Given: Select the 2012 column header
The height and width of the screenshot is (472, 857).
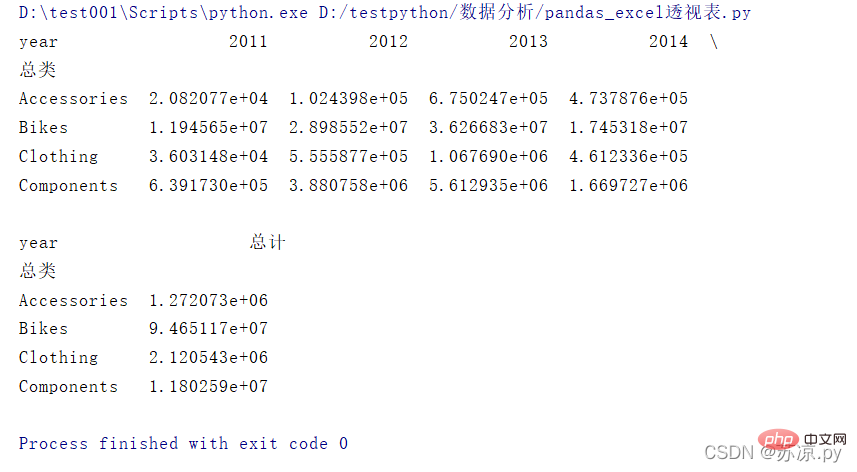Looking at the screenshot, I should tap(388, 42).
